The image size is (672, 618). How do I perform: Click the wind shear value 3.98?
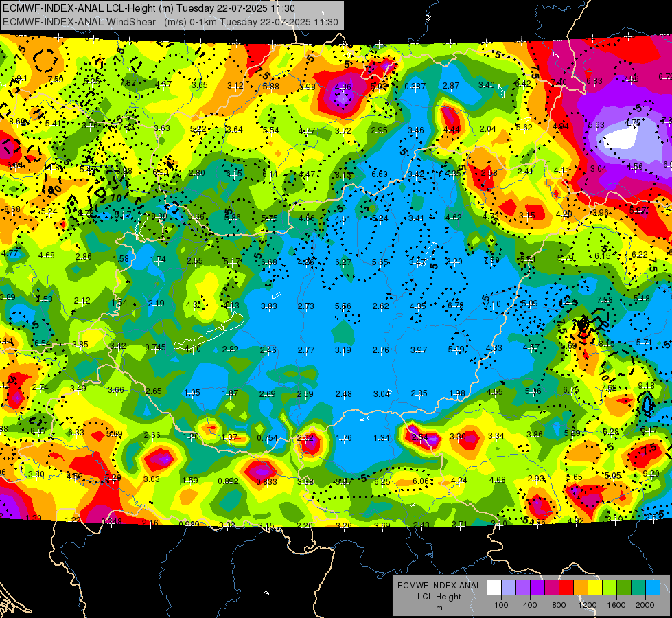[308, 87]
